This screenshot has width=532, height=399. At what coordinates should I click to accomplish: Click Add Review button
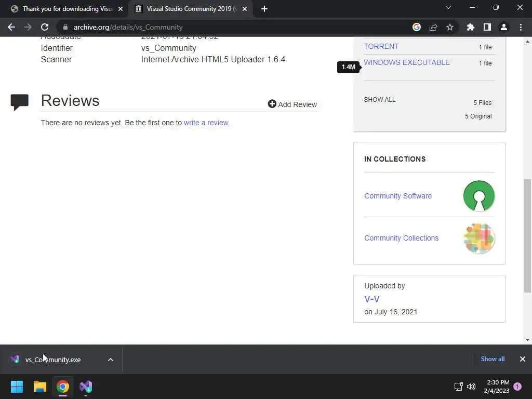coord(292,104)
